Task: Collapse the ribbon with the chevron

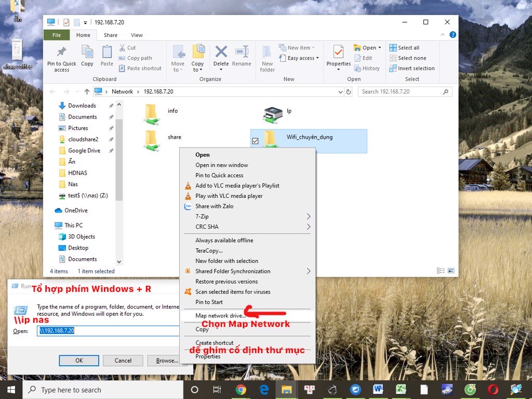Action: click(443, 35)
